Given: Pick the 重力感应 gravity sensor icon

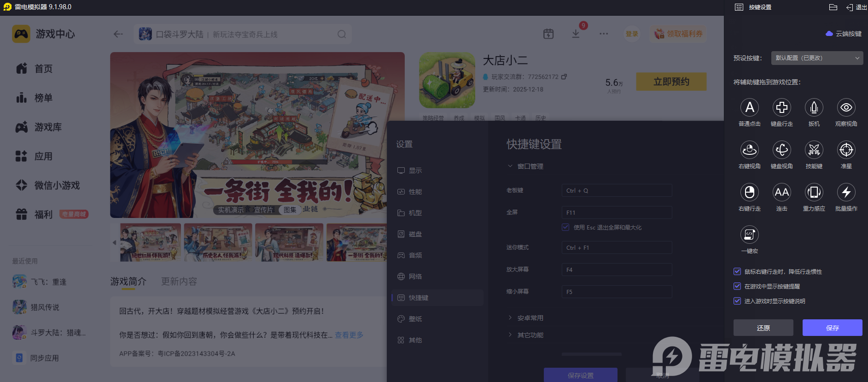Looking at the screenshot, I should pyautogui.click(x=814, y=193).
